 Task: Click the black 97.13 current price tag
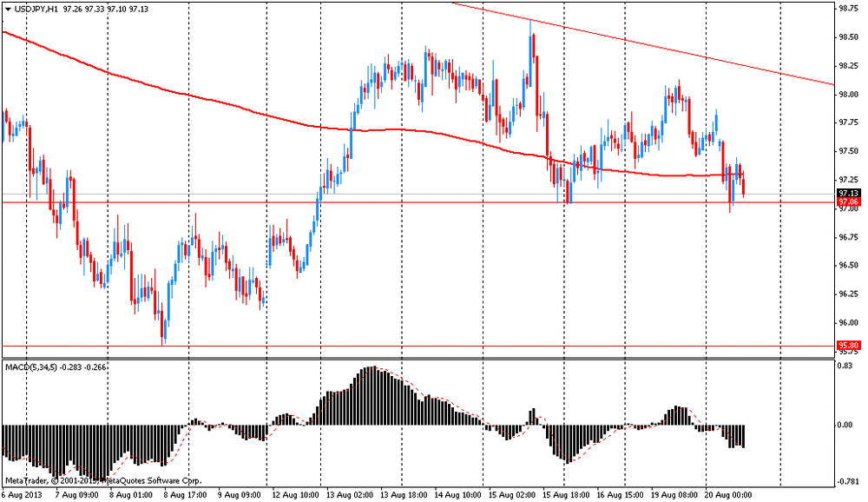click(x=849, y=194)
